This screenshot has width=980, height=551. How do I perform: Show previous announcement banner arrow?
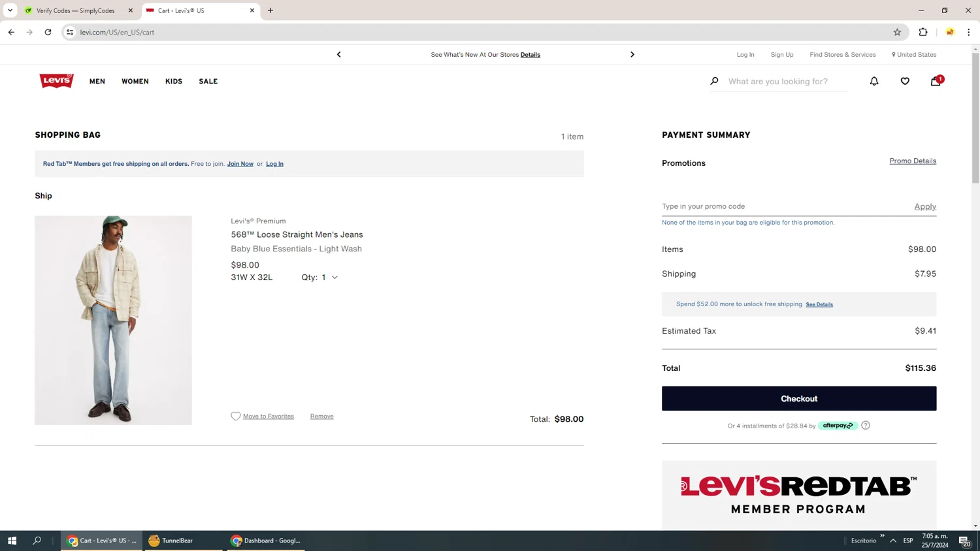click(338, 54)
